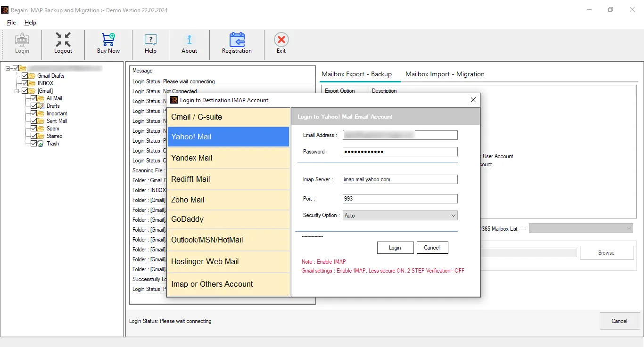This screenshot has width=644, height=347.
Task: Select Imap or Others Account option
Action: click(x=228, y=284)
